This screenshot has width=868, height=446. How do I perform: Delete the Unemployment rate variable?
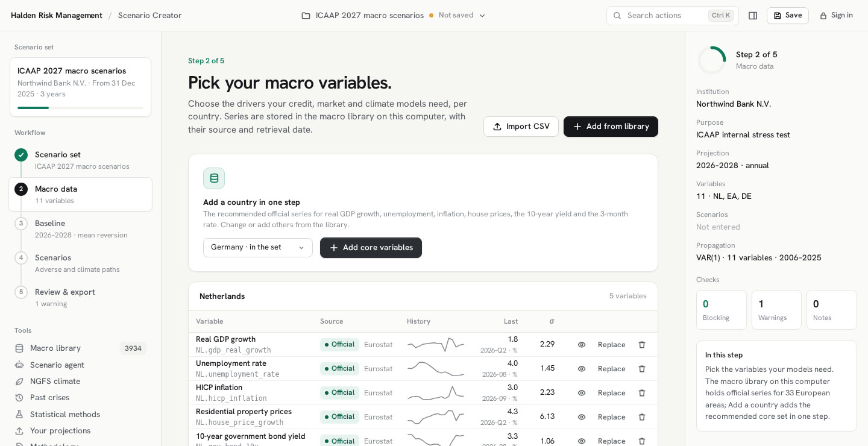642,369
